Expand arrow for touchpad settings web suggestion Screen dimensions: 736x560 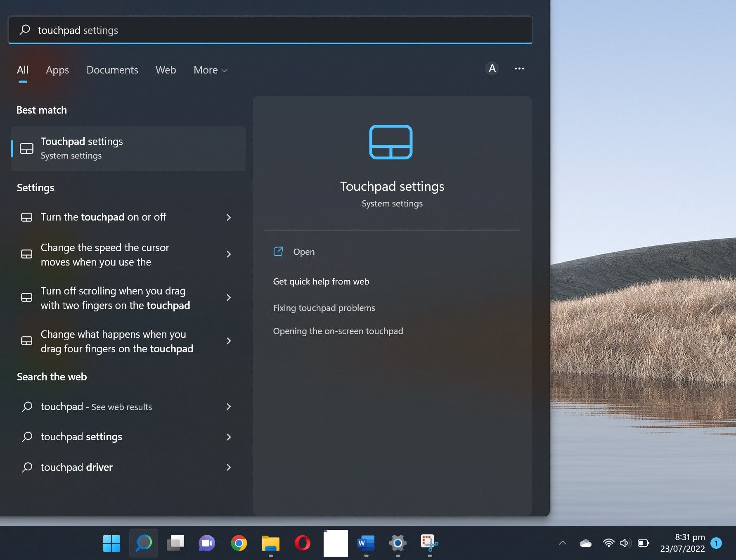(x=229, y=437)
